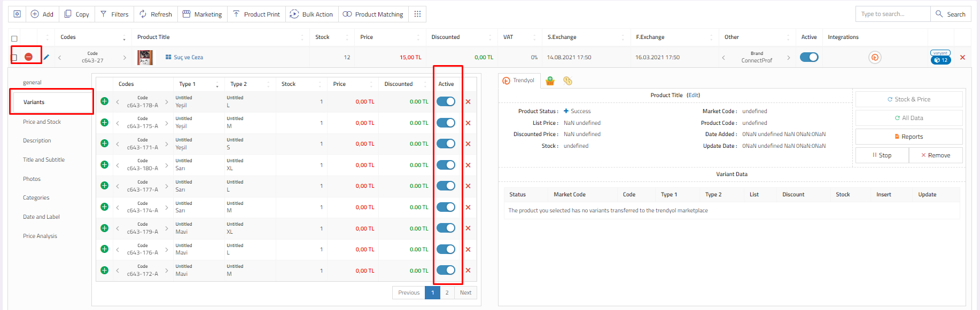Click the Trendyol icon in Integrations column
980x310 pixels.
pos(874,58)
